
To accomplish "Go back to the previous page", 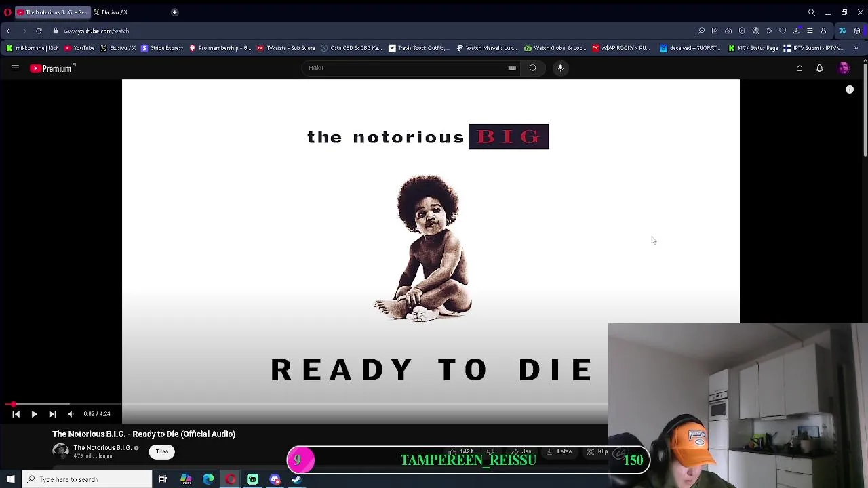I will (x=8, y=30).
